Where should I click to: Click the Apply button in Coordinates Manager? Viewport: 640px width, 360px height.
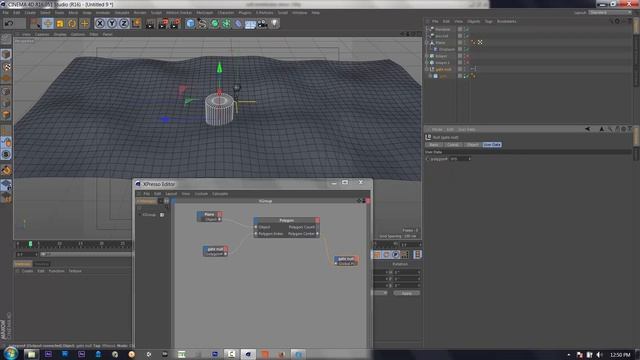pos(407,293)
